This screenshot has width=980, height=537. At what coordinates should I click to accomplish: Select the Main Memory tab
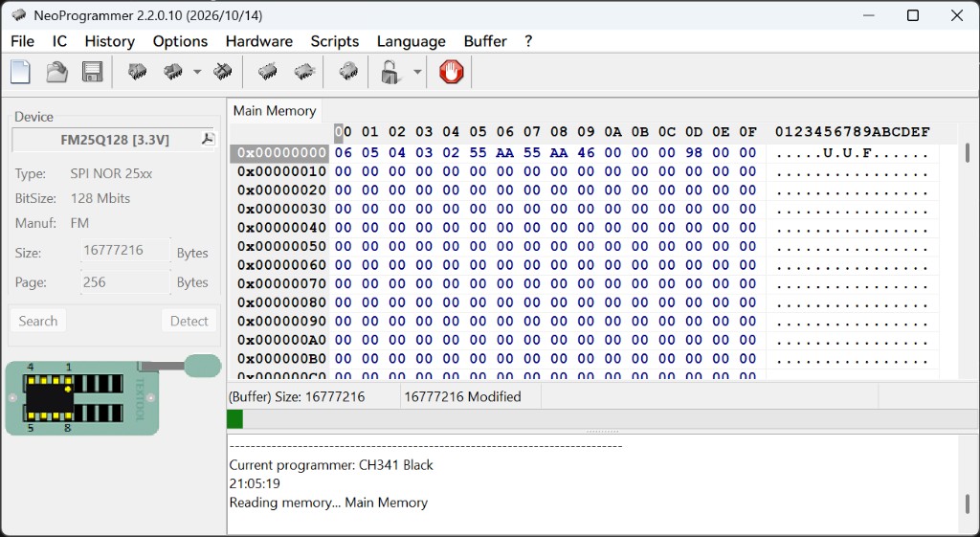coord(275,111)
